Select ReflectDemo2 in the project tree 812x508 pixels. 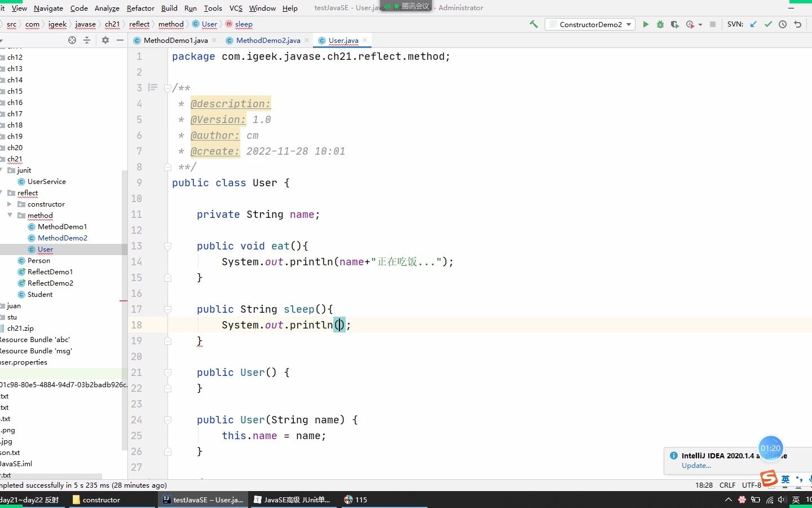(x=50, y=283)
